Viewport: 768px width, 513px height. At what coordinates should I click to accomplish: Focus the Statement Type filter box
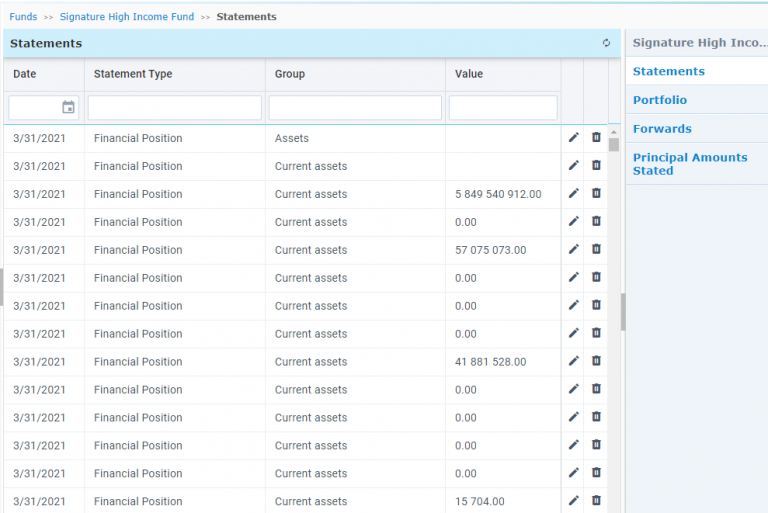point(175,107)
